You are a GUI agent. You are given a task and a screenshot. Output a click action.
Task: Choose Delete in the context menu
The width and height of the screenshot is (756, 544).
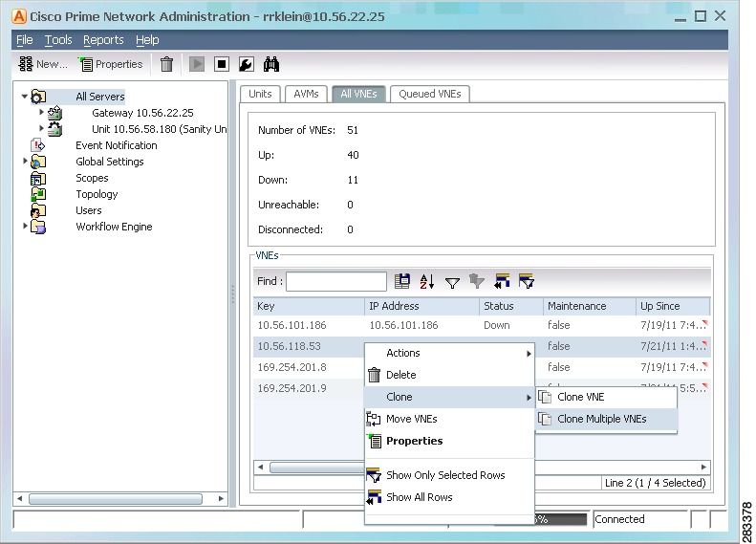pyautogui.click(x=449, y=375)
